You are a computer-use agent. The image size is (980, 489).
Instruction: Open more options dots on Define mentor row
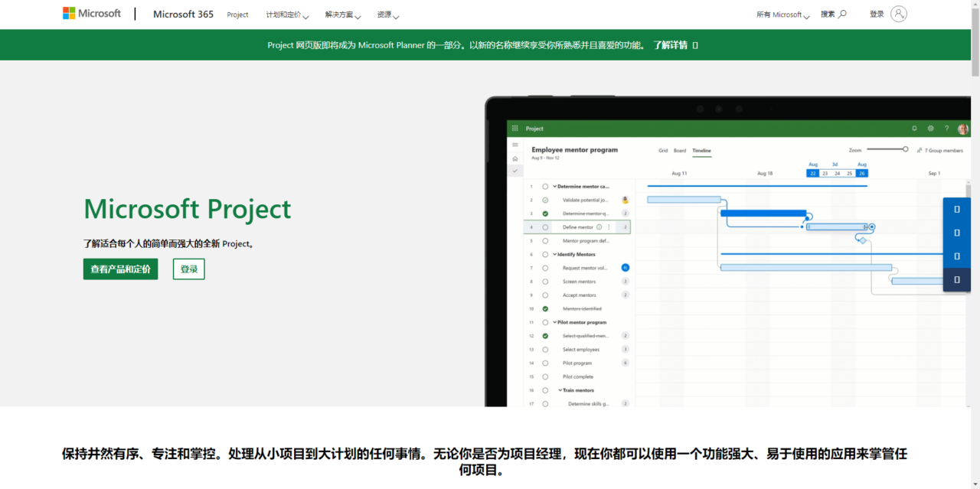(x=609, y=227)
